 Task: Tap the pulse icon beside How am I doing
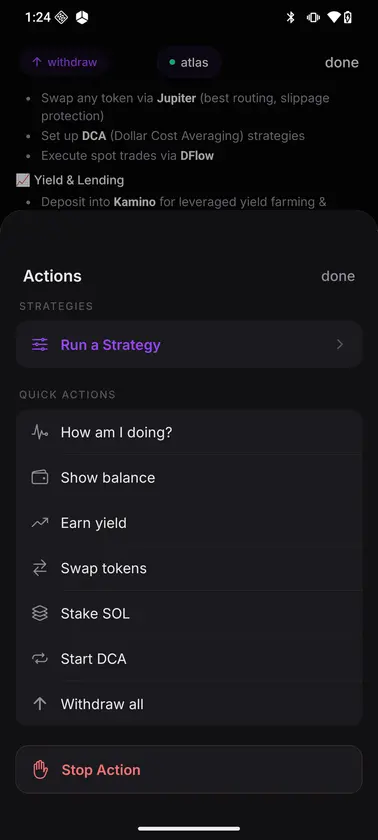[40, 432]
